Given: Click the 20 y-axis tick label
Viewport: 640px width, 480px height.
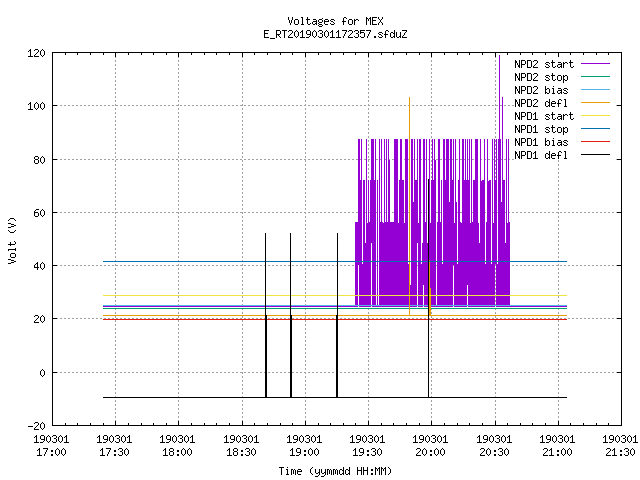Looking at the screenshot, I should [40, 319].
